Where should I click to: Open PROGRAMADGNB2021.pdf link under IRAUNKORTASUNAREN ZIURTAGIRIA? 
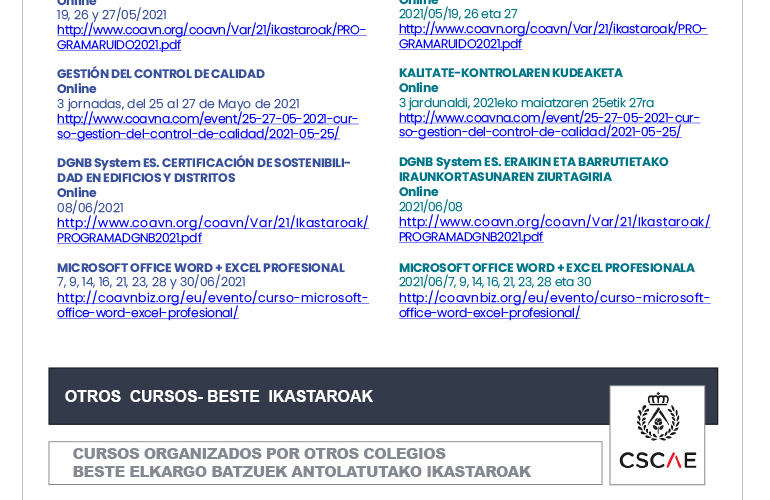click(554, 229)
